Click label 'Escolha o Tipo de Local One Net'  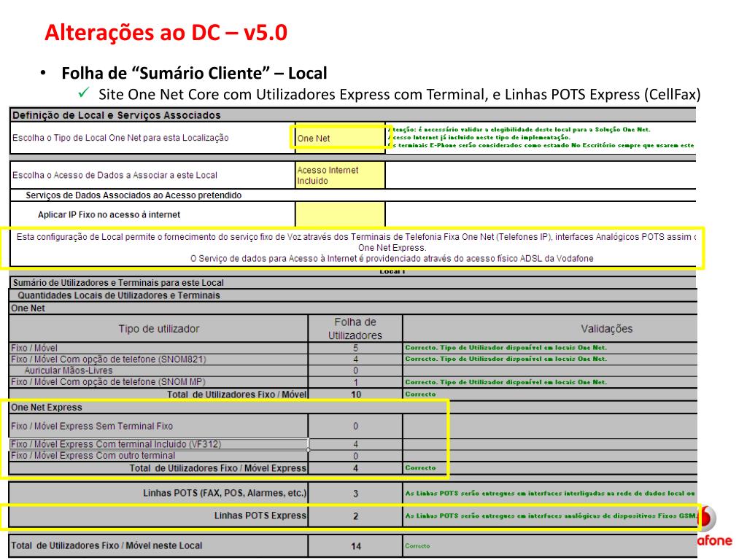[120, 138]
